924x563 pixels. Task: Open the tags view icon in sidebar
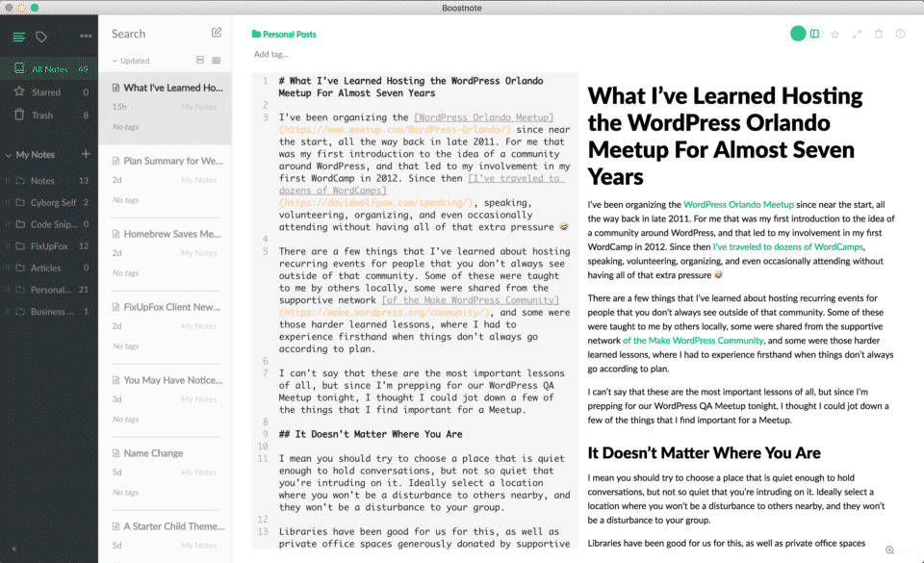pos(41,38)
